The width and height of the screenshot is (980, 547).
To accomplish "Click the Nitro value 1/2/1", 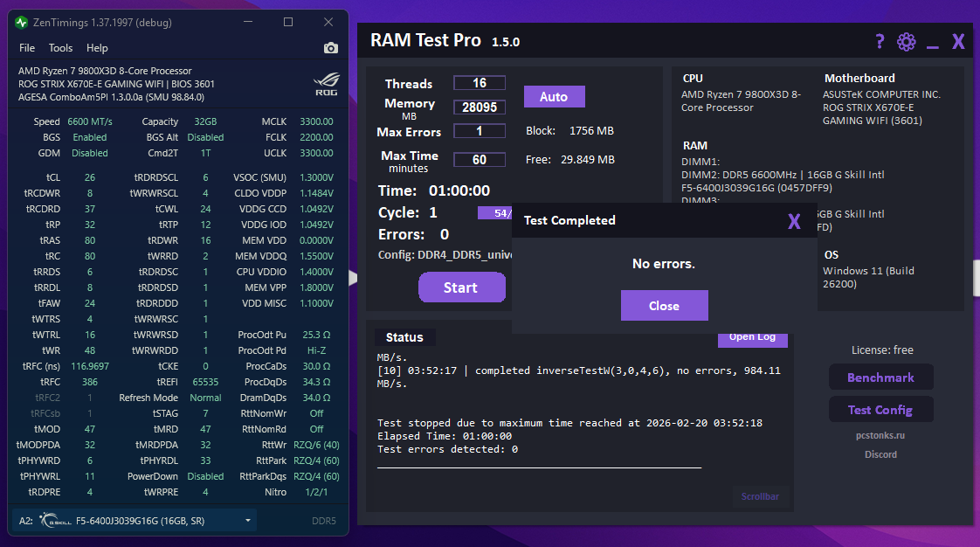I will tap(316, 492).
